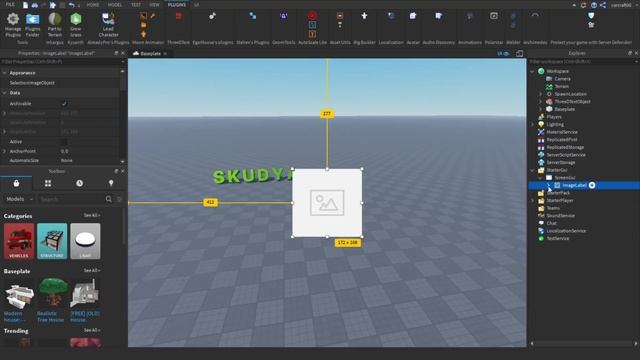Select the Realistic Tree House model
The image size is (640, 360).
(52, 300)
